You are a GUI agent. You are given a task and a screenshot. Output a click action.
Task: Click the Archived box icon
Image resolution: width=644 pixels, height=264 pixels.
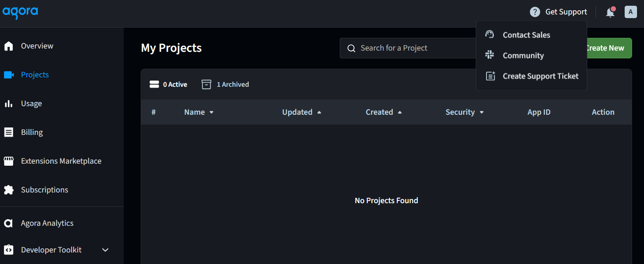point(206,84)
